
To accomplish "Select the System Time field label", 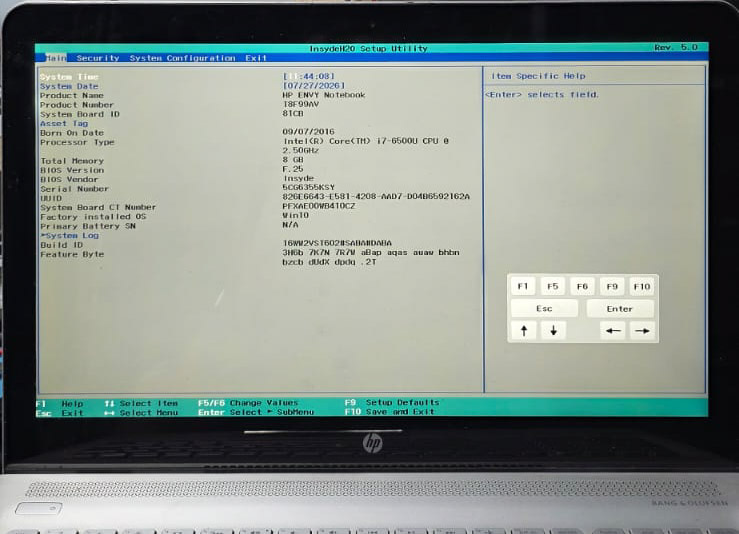I will tap(69, 77).
